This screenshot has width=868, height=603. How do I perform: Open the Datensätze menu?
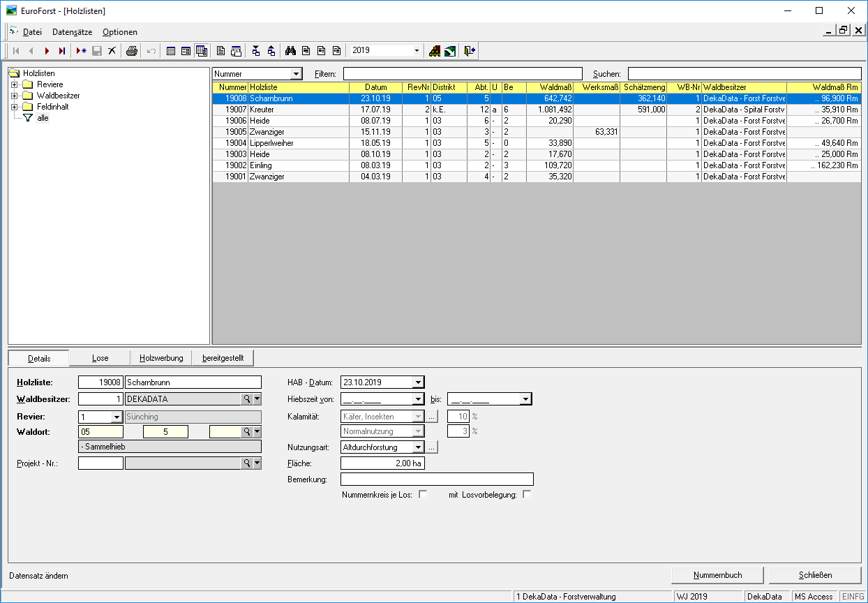click(73, 32)
